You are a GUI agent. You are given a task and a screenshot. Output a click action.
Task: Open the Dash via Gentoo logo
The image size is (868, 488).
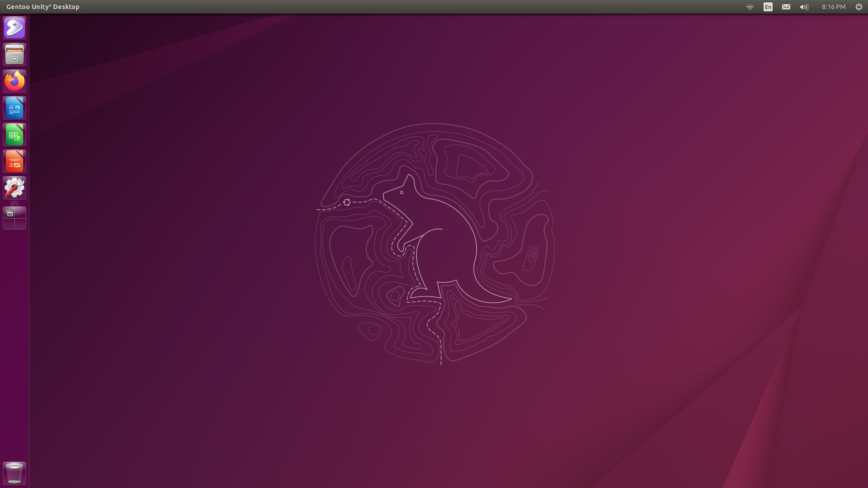(x=14, y=28)
